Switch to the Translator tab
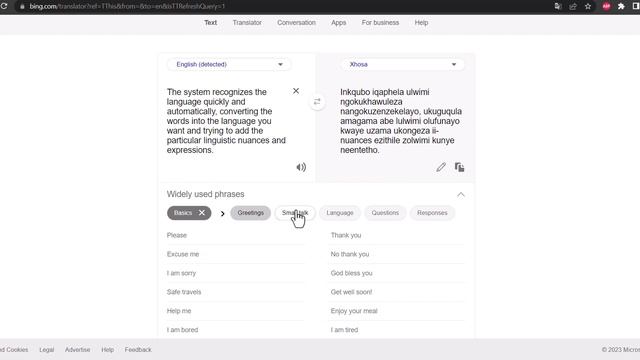 click(x=247, y=23)
